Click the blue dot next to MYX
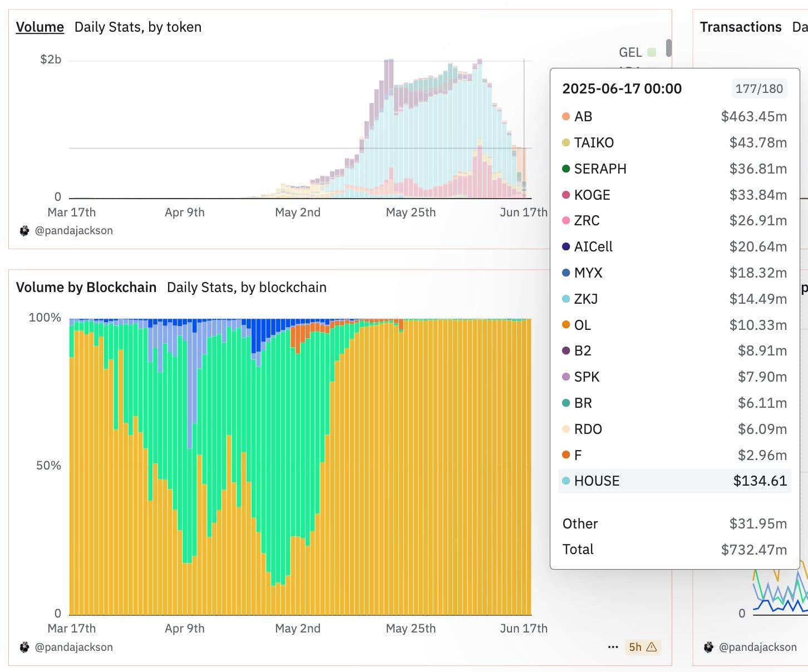The width and height of the screenshot is (808, 672). click(x=566, y=273)
